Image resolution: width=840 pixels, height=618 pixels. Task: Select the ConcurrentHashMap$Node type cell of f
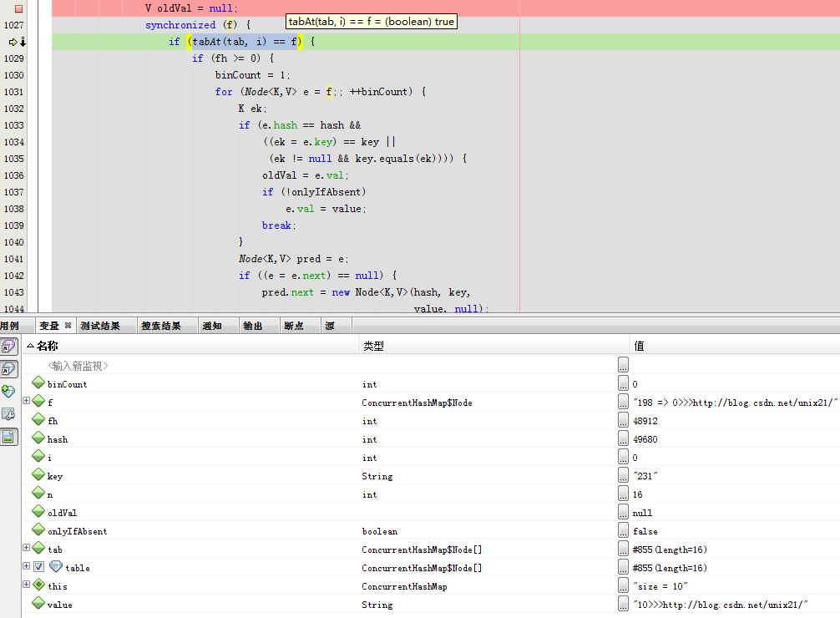(417, 403)
